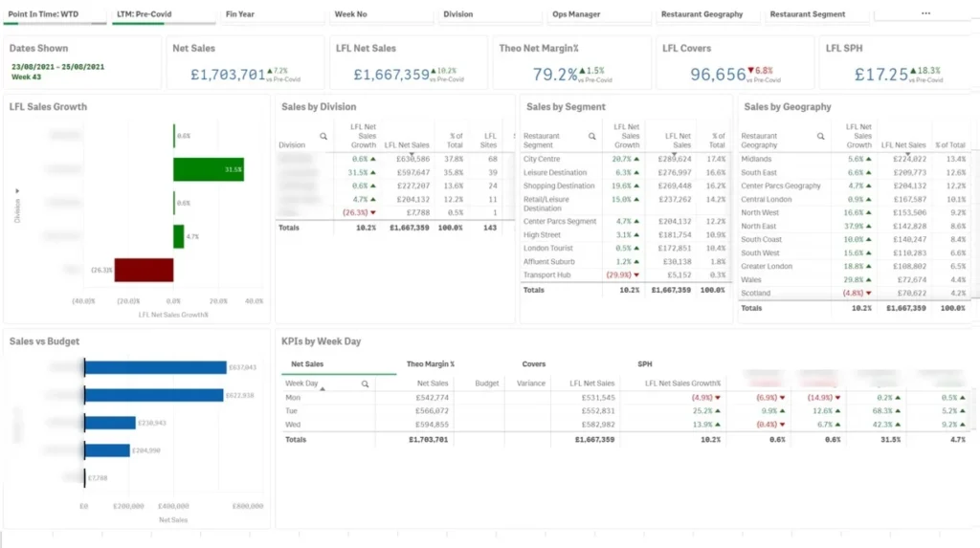Expand the Division axis arrow in LFL Sales Growth
This screenshot has height=548, width=980.
click(x=17, y=190)
